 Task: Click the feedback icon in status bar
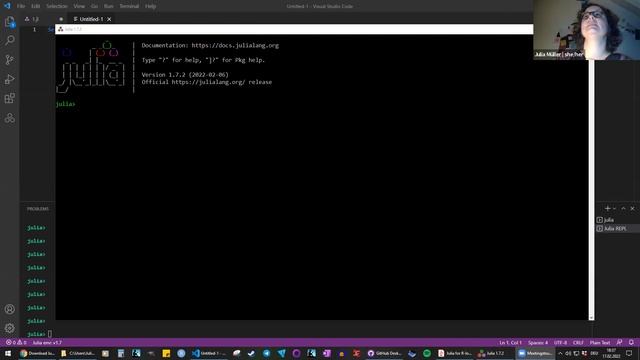coord(619,342)
